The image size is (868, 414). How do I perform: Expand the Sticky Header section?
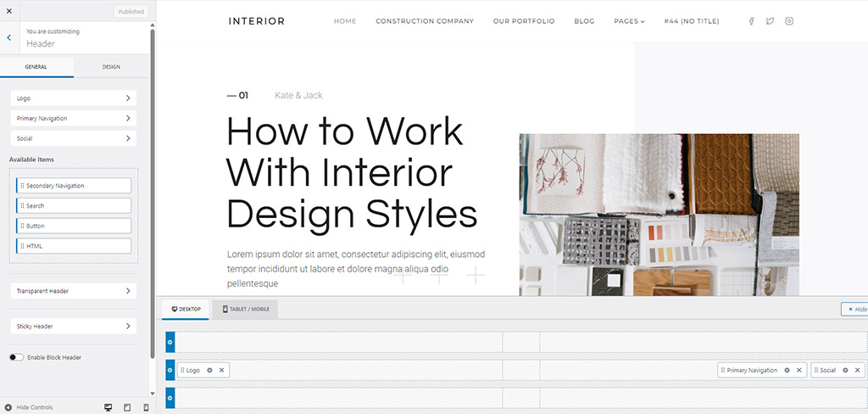(x=74, y=326)
